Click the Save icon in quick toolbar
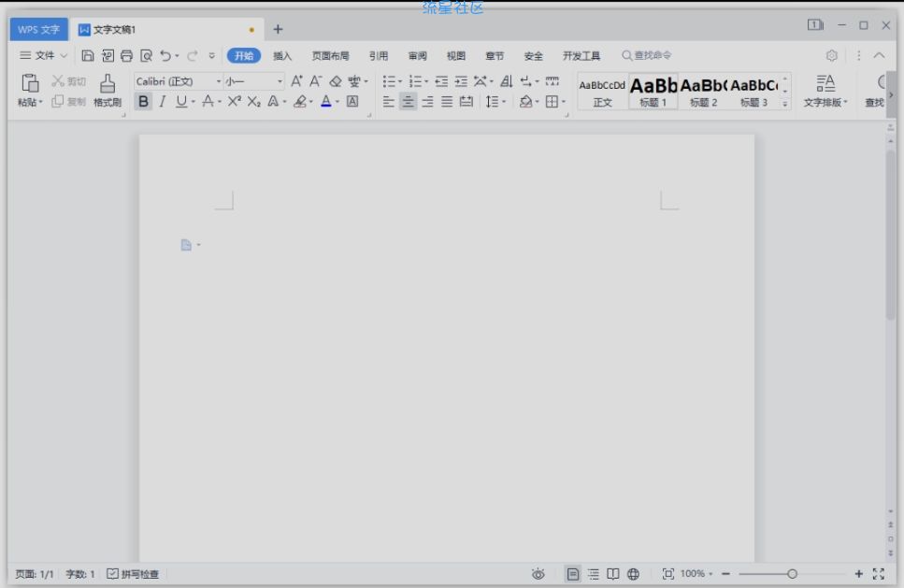 [88, 55]
